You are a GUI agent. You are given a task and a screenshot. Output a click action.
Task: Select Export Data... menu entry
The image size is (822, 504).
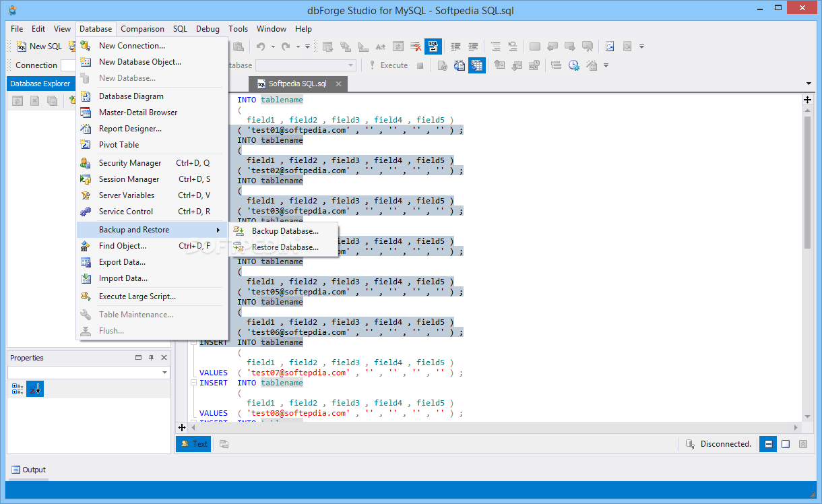(x=152, y=262)
